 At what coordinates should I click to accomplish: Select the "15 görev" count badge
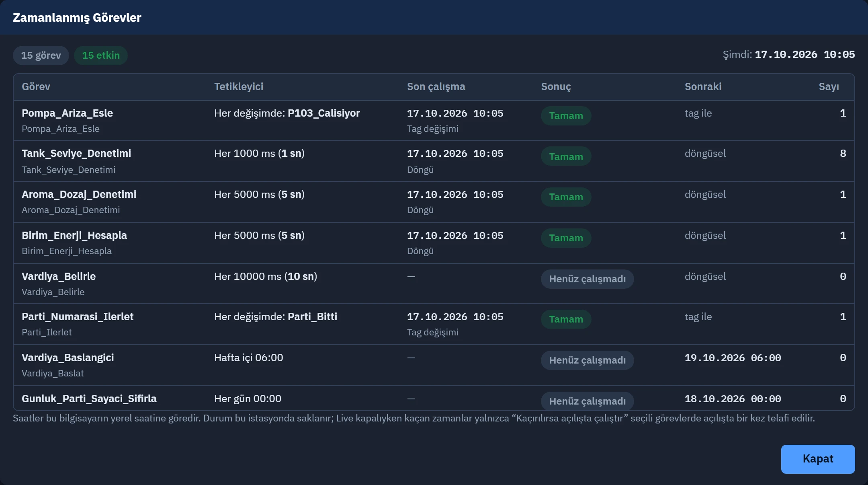tap(41, 55)
